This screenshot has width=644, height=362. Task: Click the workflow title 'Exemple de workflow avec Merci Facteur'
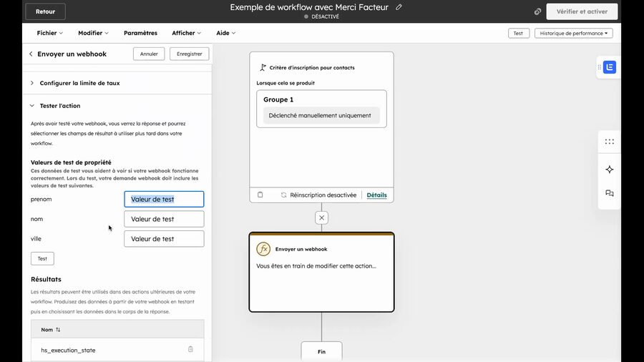[309, 7]
